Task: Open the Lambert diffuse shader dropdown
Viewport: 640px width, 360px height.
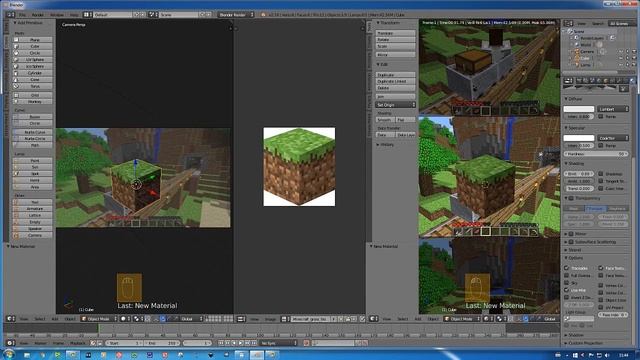Action: click(613, 109)
